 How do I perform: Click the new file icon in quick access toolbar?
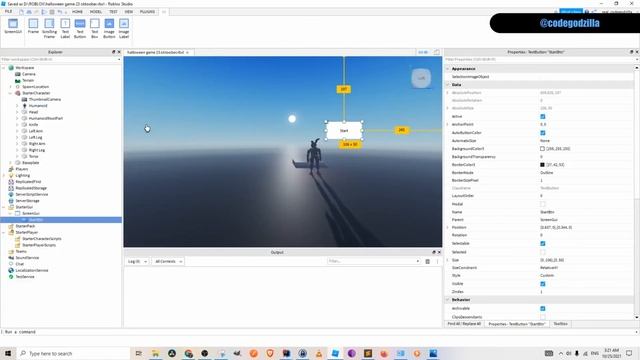[x=21, y=12]
